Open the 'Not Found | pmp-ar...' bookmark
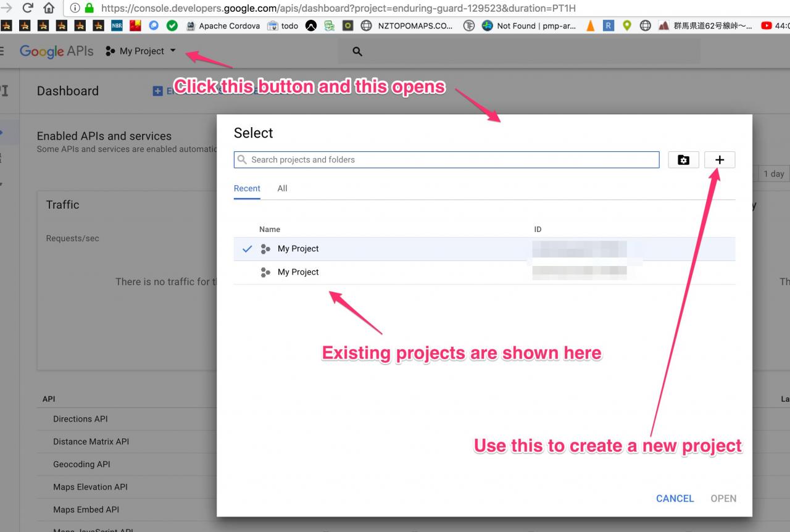Screen dimensions: 790x532 [529, 26]
